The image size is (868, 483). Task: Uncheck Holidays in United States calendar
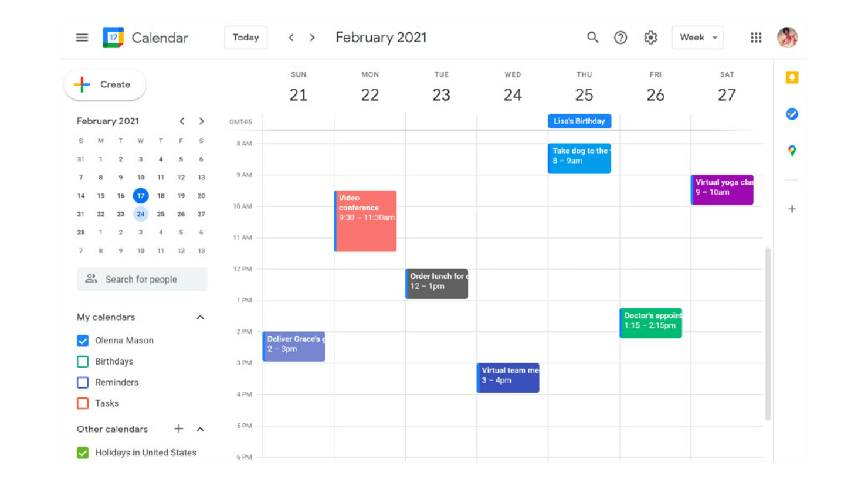83,453
